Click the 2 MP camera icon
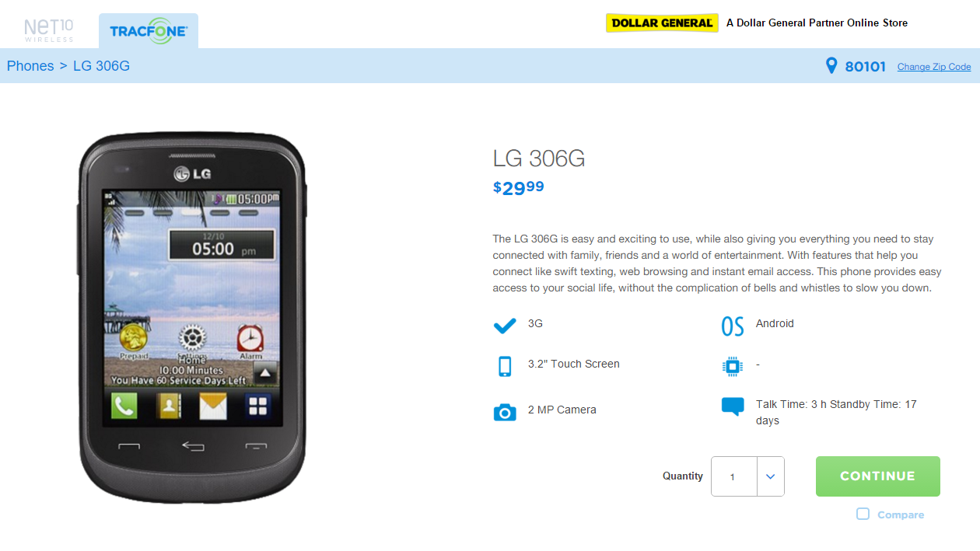Image resolution: width=980 pixels, height=551 pixels. click(505, 412)
